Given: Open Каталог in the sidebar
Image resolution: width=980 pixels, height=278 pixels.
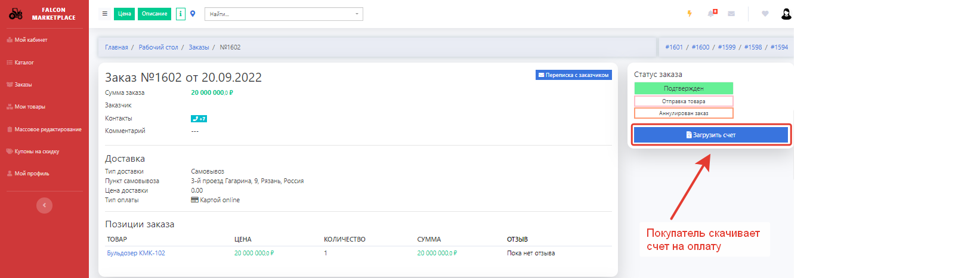Looking at the screenshot, I should [24, 63].
